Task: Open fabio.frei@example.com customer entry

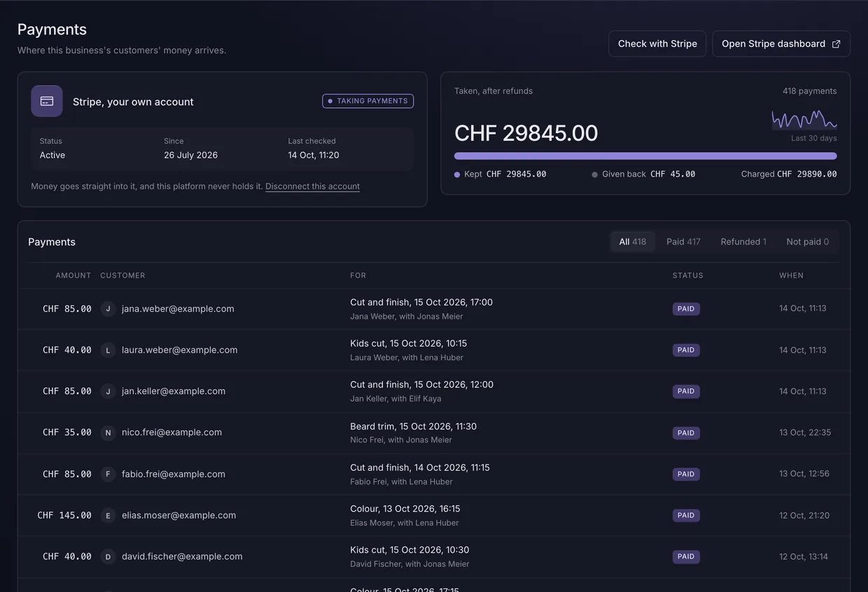Action: click(174, 474)
